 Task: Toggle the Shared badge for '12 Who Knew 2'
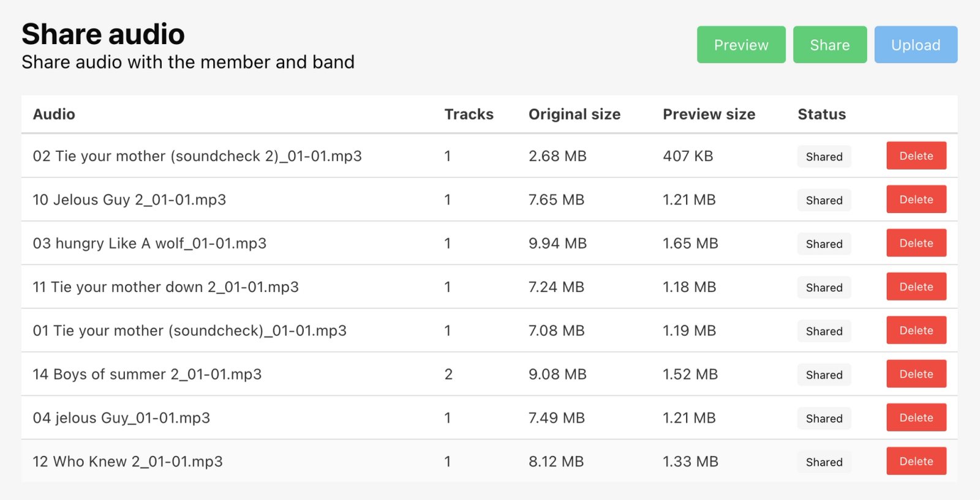(x=824, y=462)
